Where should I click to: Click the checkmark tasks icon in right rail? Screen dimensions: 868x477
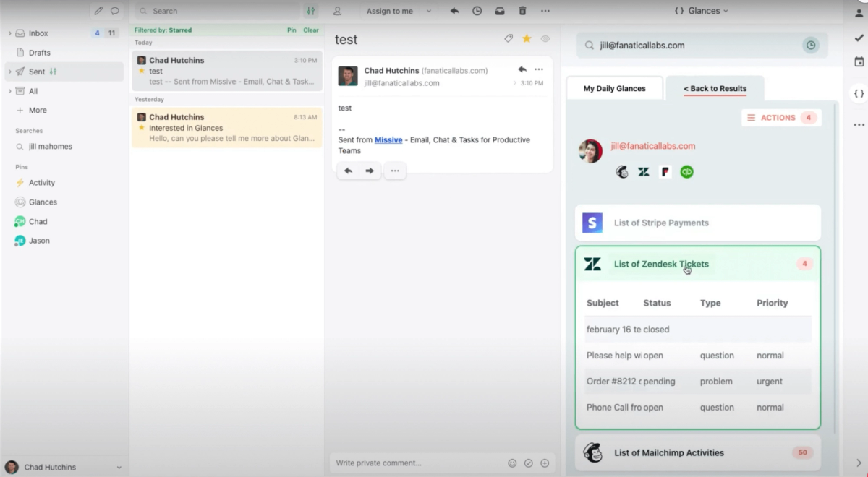click(859, 38)
